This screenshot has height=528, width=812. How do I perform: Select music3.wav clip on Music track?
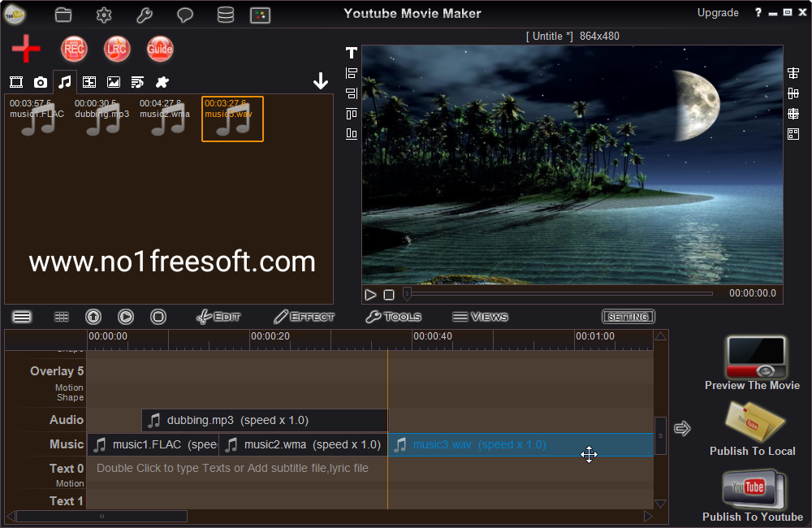click(520, 444)
